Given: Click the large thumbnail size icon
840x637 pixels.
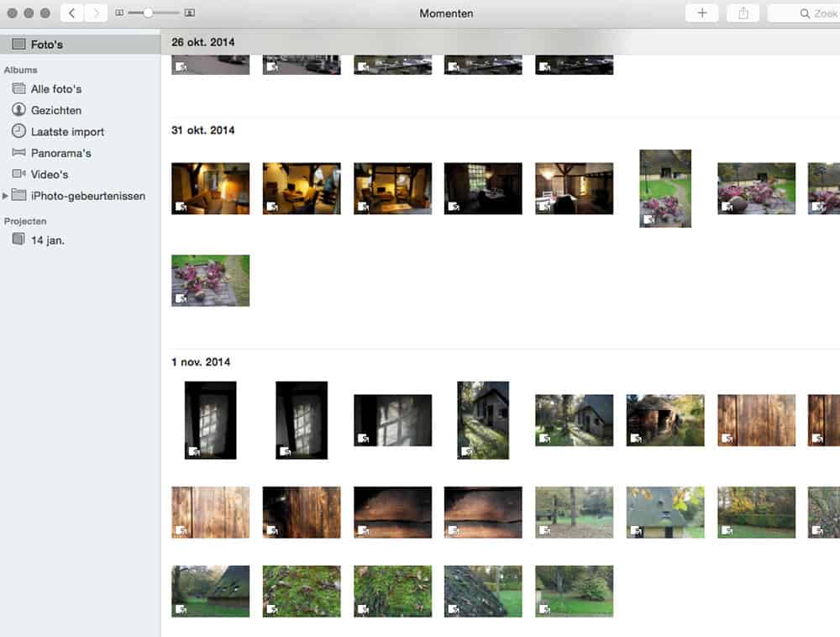Looking at the screenshot, I should (x=189, y=13).
